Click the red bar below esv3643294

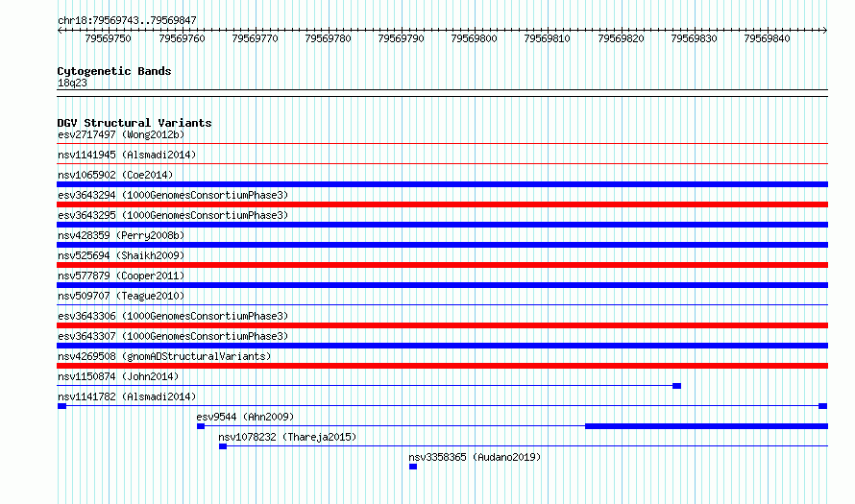(x=442, y=204)
